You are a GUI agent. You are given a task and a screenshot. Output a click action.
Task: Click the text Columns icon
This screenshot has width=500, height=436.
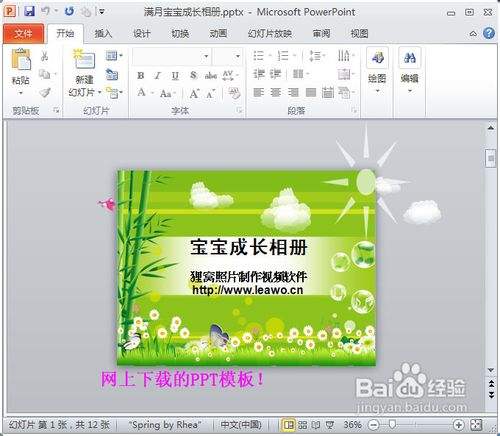[298, 74]
